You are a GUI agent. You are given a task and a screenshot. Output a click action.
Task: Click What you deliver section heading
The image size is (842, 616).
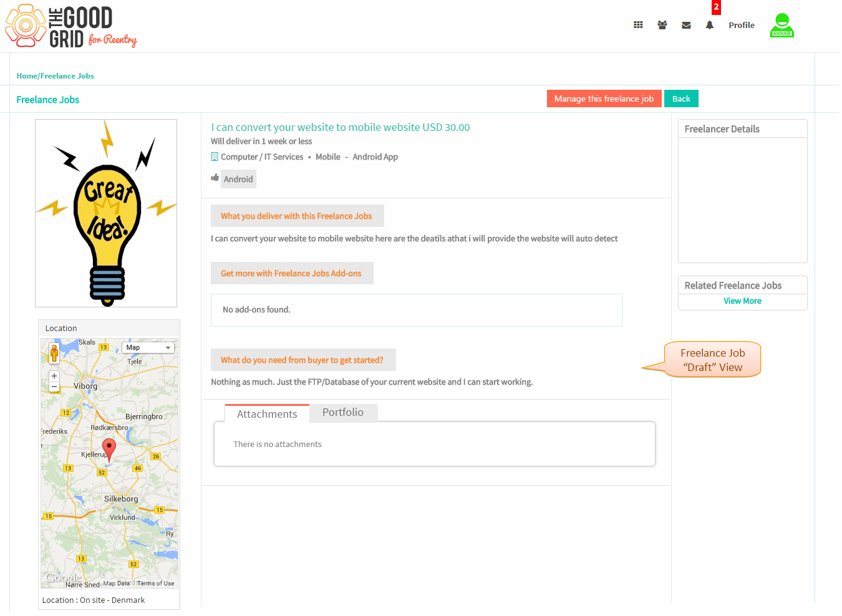[x=297, y=216]
